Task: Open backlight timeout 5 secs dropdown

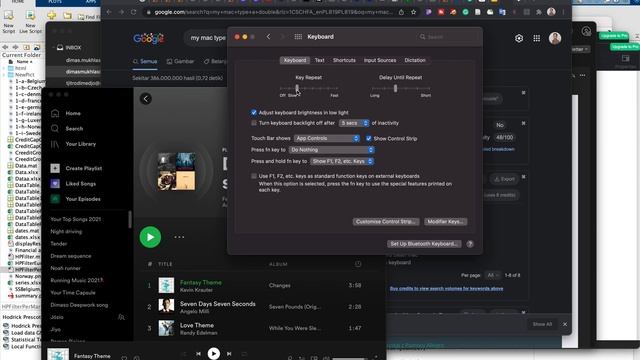Action: [354, 123]
